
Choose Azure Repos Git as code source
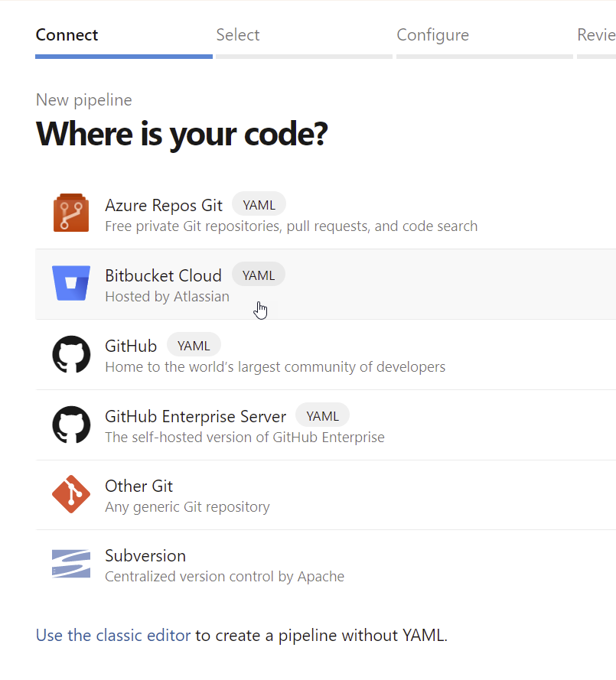[x=326, y=214]
